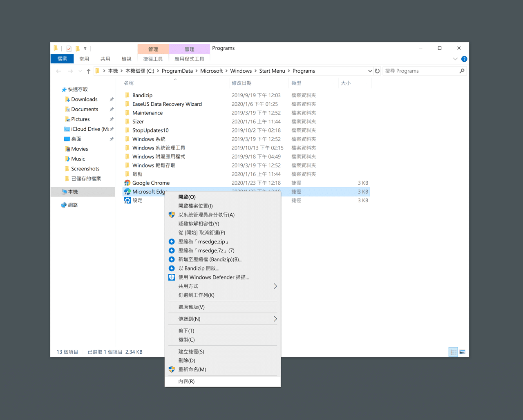Screen dimensions: 523x420
Task: Choose 剪下(T) in the context menu
Action: pos(223,331)
